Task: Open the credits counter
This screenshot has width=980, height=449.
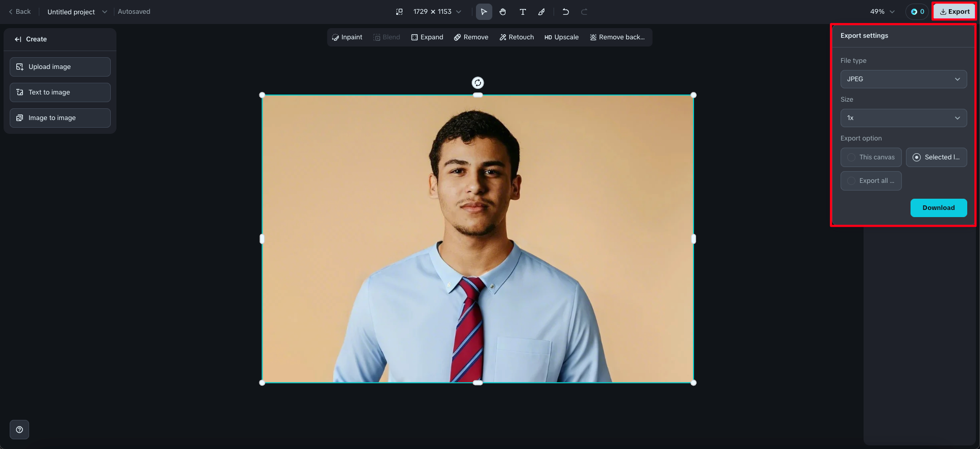Action: [918, 12]
